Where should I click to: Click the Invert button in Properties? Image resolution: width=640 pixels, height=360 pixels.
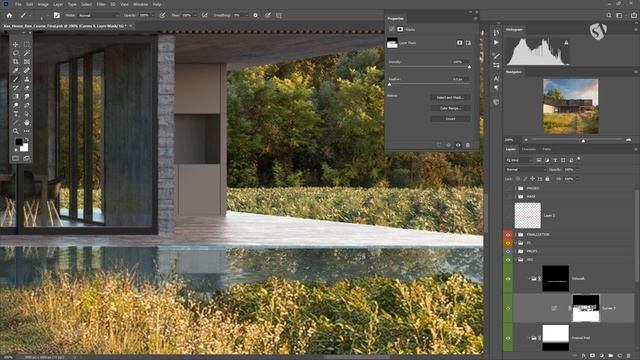450,119
